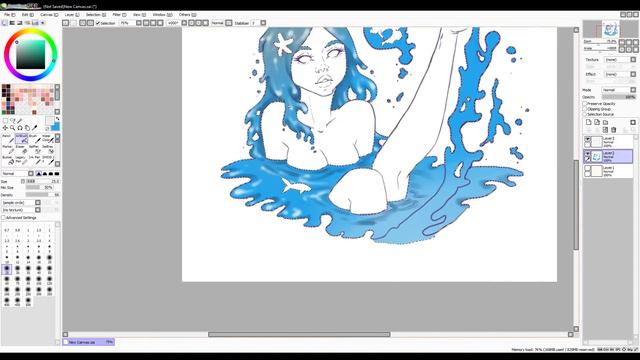
Task: Select the Hand pan tool
Action: pyautogui.click(x=27, y=128)
